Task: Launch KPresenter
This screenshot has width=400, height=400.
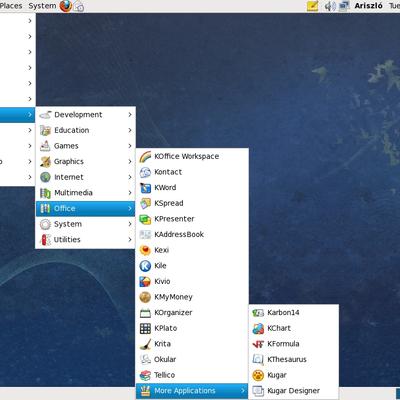Action: tap(192, 219)
